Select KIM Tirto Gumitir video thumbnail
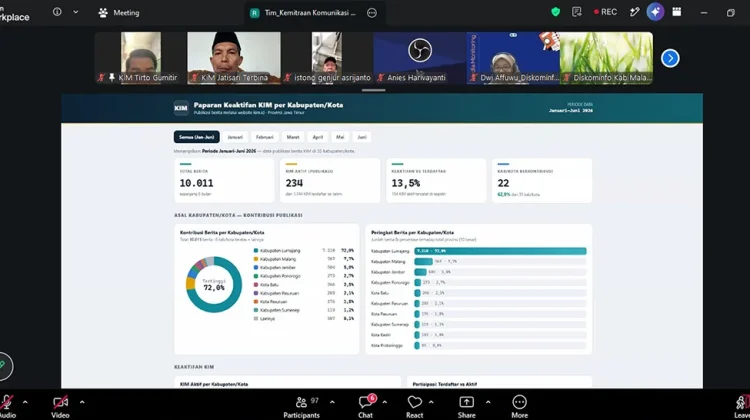 coord(141,58)
